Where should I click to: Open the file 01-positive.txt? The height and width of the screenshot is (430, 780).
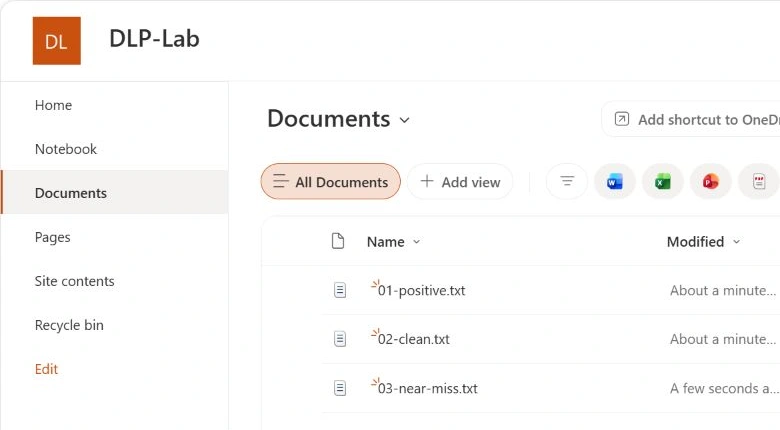pyautogui.click(x=421, y=290)
